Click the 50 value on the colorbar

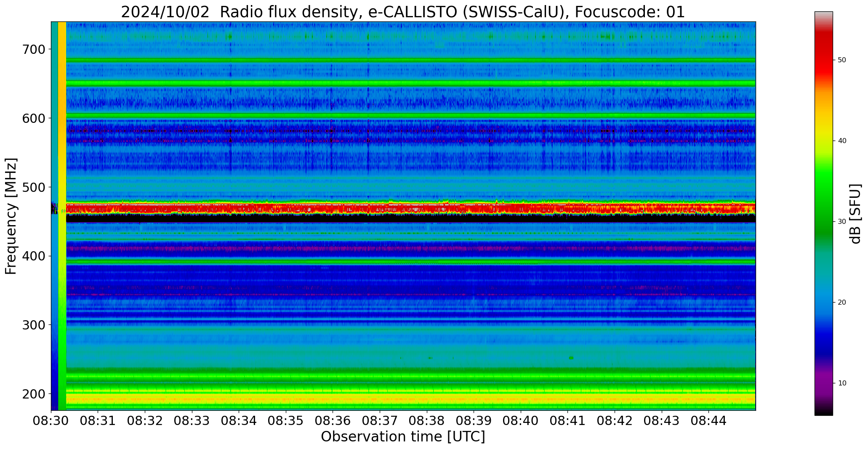coord(842,60)
